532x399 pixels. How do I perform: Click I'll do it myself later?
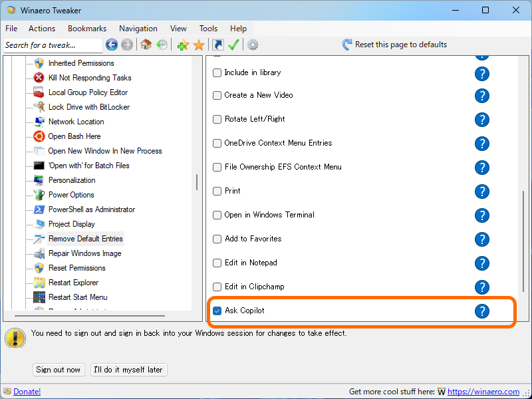point(128,370)
